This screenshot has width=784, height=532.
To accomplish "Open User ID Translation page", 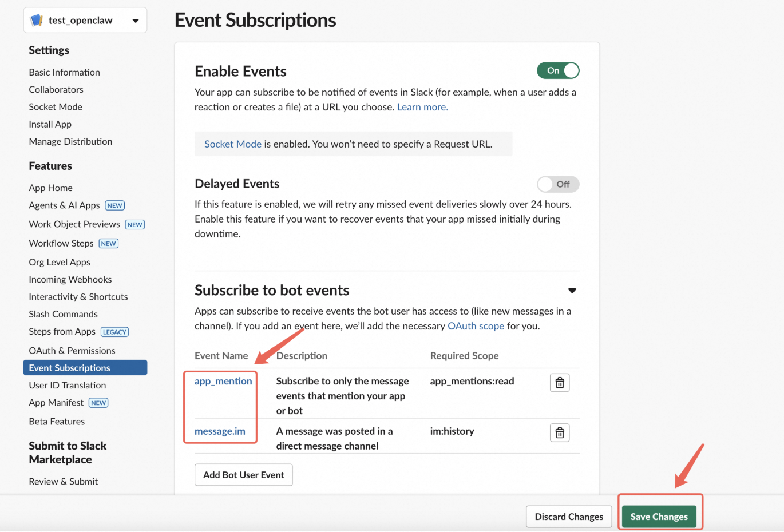I will tap(68, 386).
